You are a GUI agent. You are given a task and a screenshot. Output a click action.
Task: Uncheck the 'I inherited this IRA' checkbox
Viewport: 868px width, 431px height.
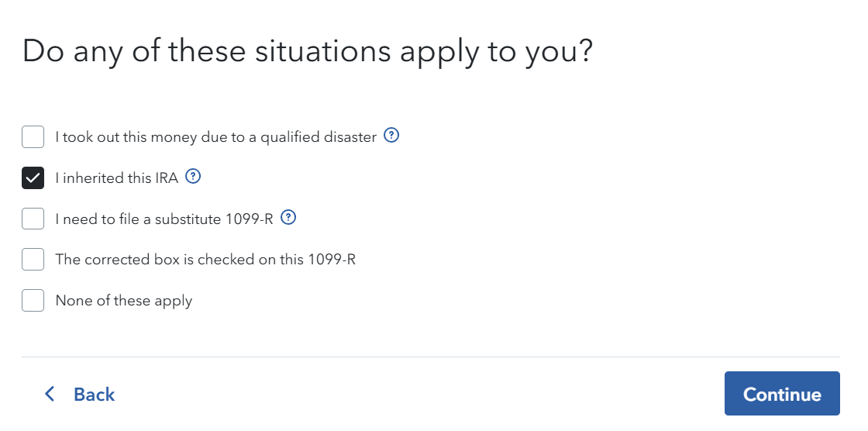(33, 178)
